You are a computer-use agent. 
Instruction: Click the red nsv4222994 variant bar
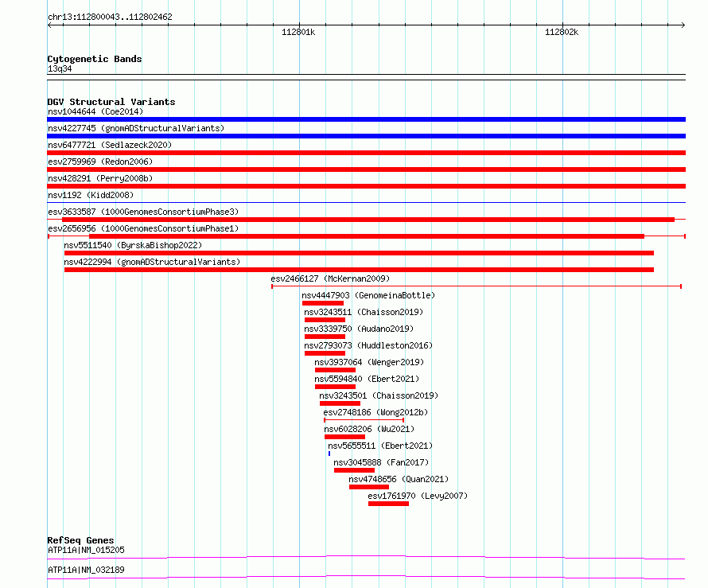coord(359,270)
